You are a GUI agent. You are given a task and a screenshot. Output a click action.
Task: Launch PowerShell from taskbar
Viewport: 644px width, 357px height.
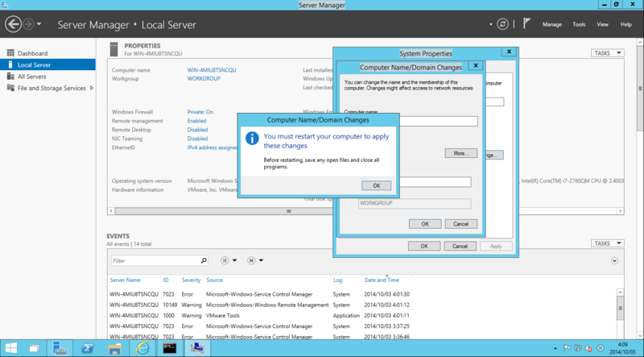(87, 348)
